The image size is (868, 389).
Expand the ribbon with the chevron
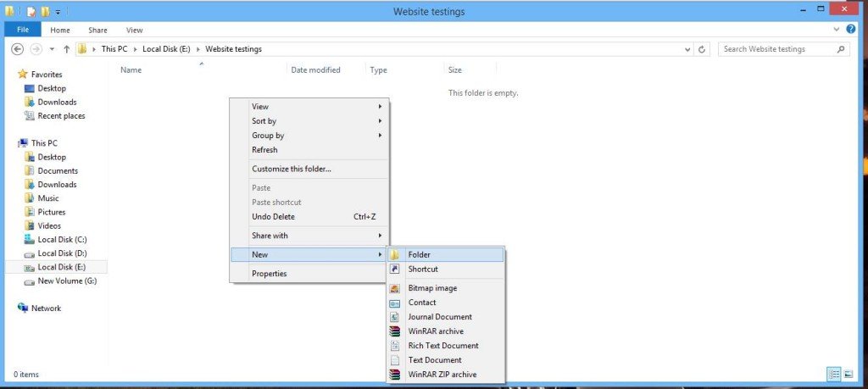tap(837, 29)
